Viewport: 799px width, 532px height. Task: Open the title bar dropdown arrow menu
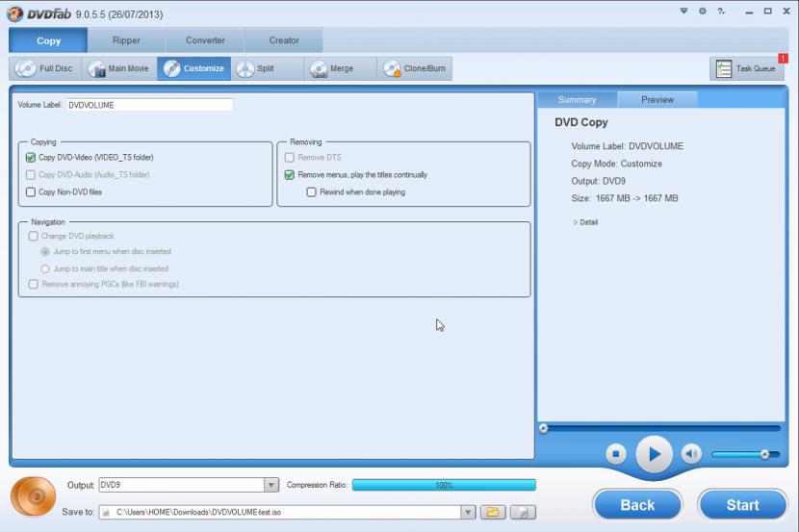tap(683, 11)
